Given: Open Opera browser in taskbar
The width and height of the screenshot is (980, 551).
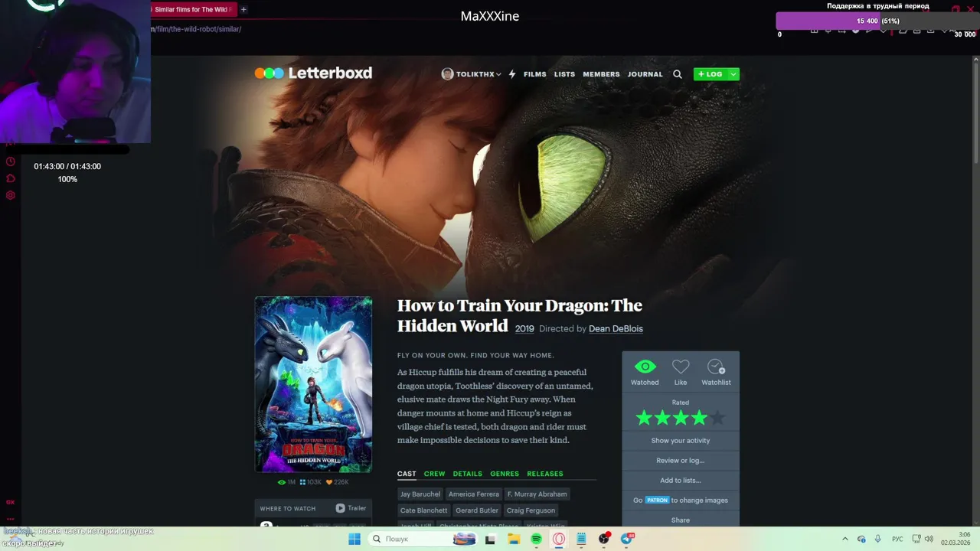Looking at the screenshot, I should coord(559,540).
